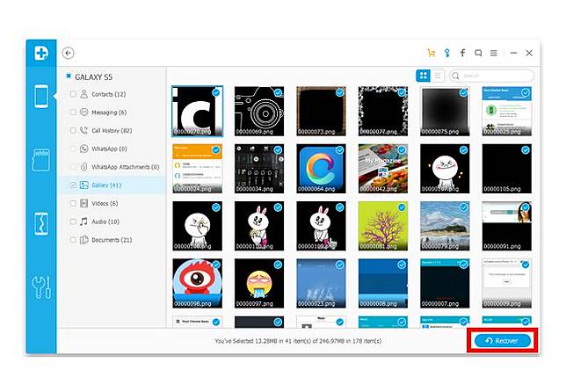566x392 pixels.
Task: Open the hamburger menu in title bar
Action: 494,53
